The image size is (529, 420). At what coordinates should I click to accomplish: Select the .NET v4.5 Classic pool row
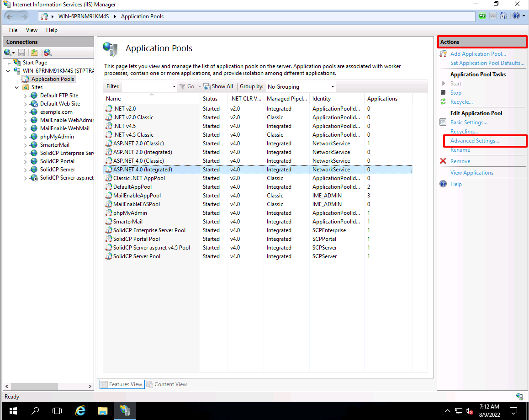(258, 135)
